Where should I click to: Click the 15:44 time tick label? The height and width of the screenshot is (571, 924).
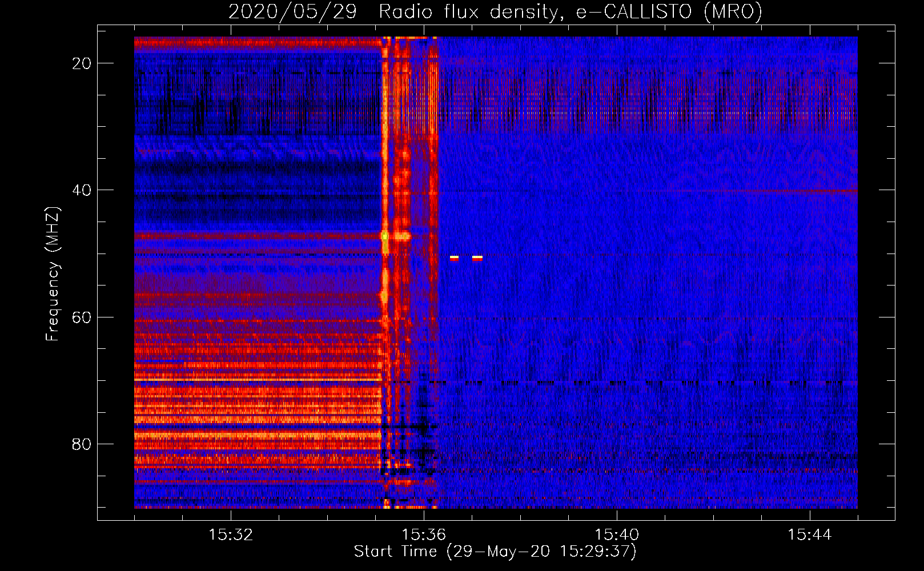810,535
